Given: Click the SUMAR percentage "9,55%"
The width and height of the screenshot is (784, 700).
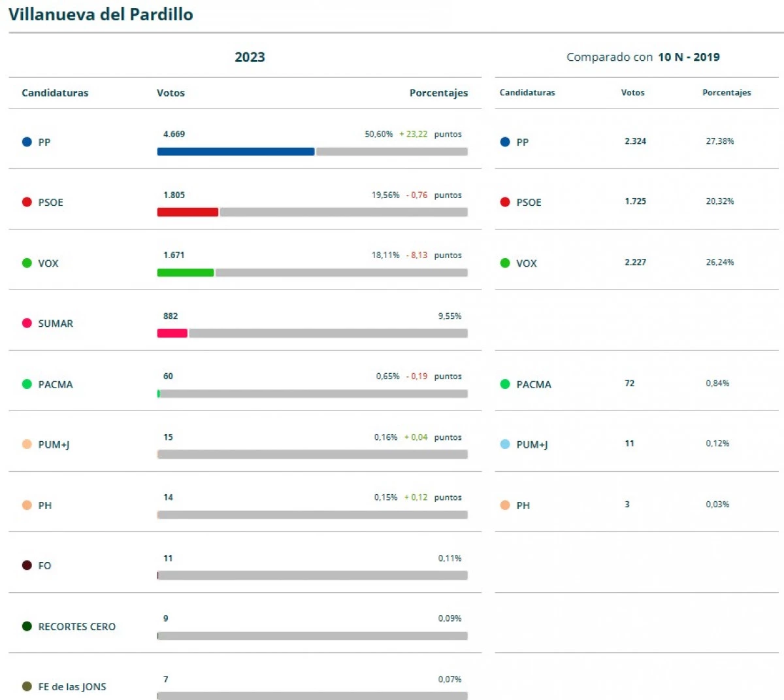Looking at the screenshot, I should click(449, 316).
